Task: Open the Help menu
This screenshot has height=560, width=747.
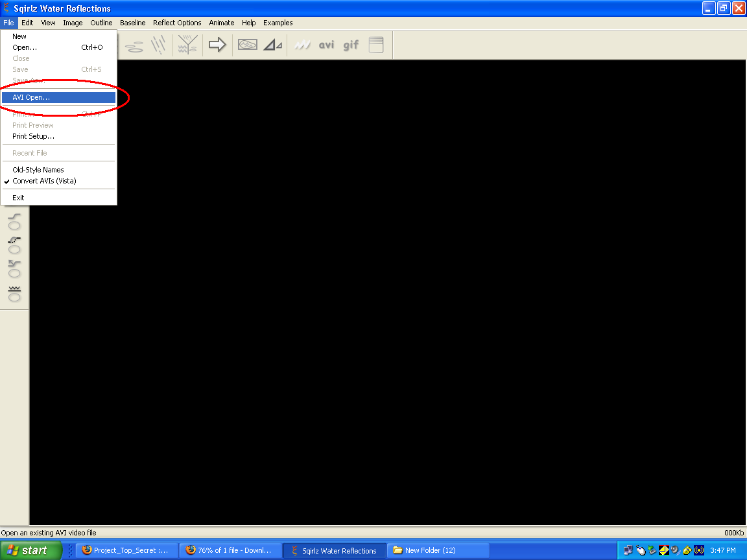Action: (x=249, y=23)
